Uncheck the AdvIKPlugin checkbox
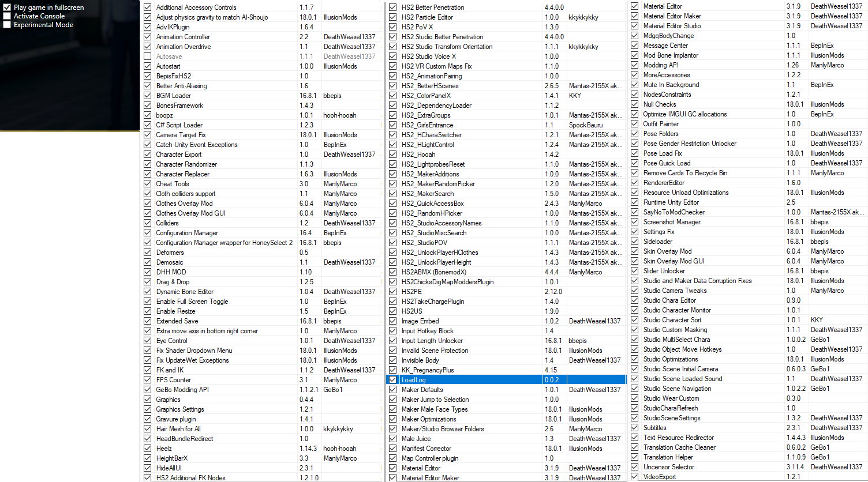The height and width of the screenshot is (482, 868). click(148, 27)
